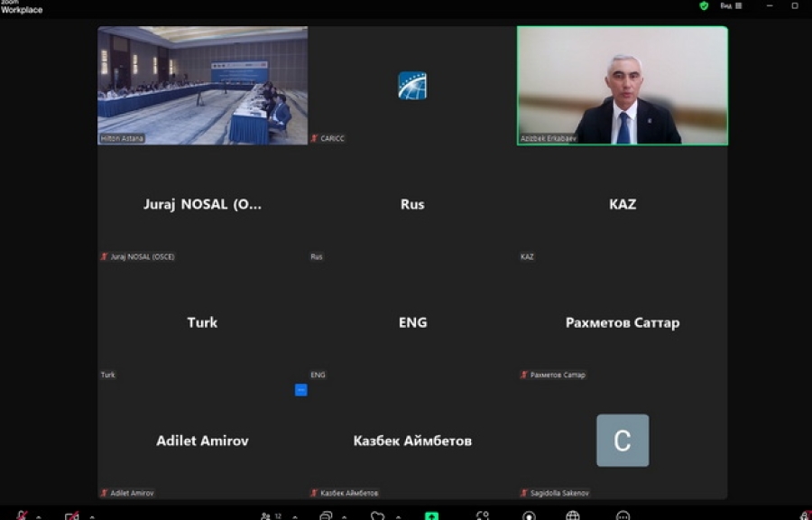Open the Chat icon

tap(326, 515)
